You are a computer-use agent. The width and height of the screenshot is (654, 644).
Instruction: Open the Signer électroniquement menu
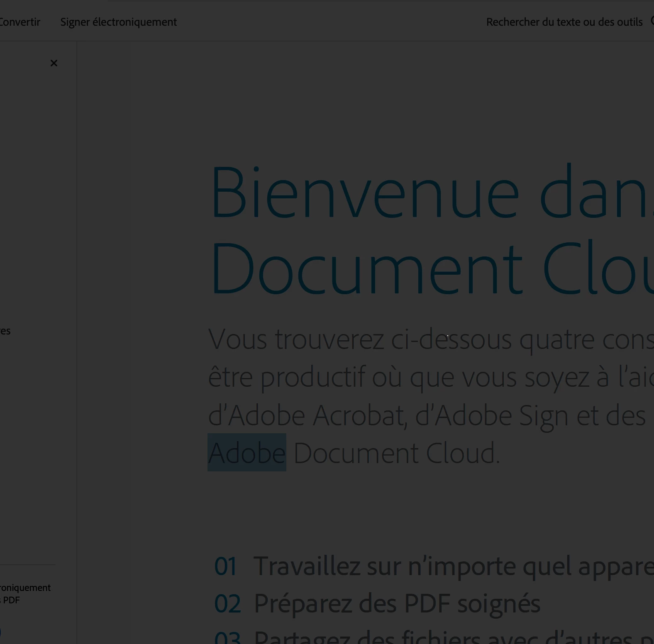pyautogui.click(x=119, y=22)
